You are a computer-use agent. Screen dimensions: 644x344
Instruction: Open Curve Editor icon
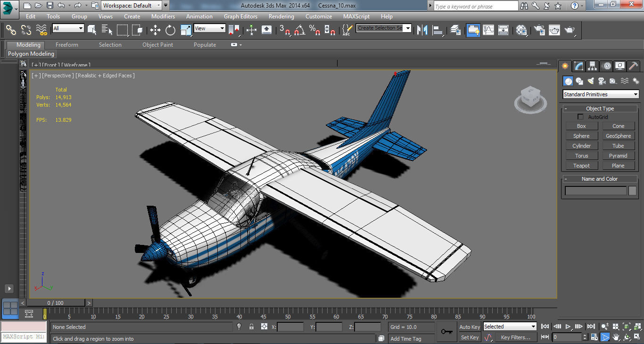488,30
